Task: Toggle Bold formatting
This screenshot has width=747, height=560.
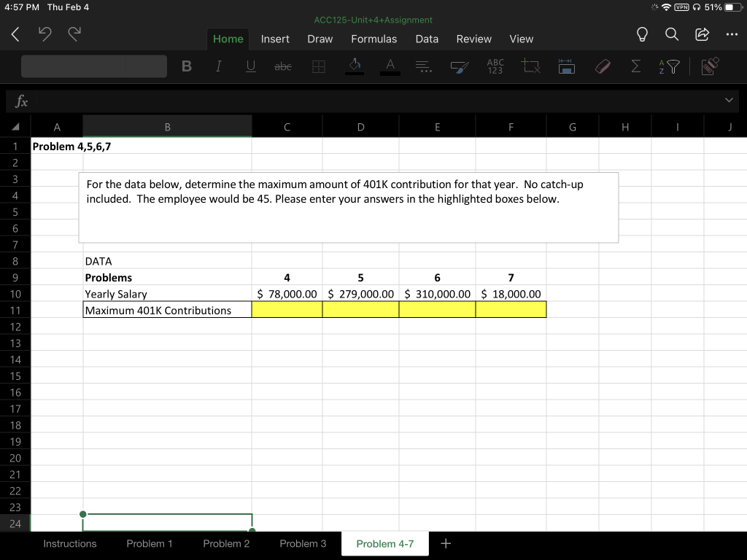Action: point(187,66)
